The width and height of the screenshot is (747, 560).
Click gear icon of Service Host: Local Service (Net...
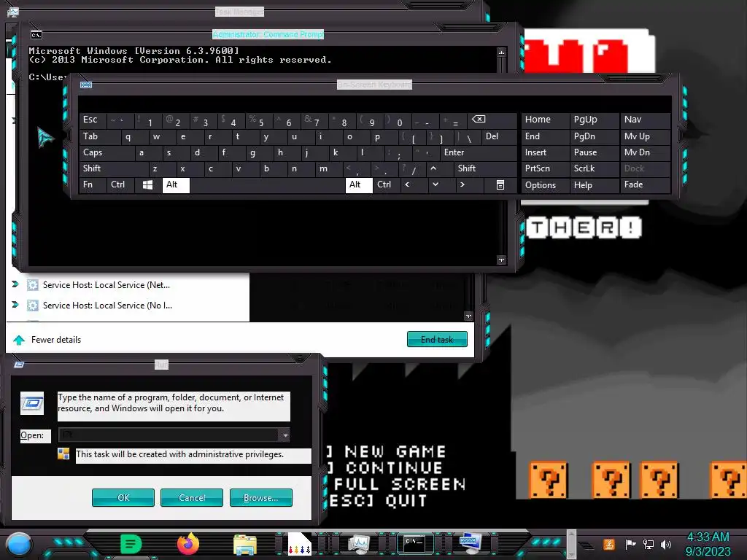pyautogui.click(x=32, y=285)
